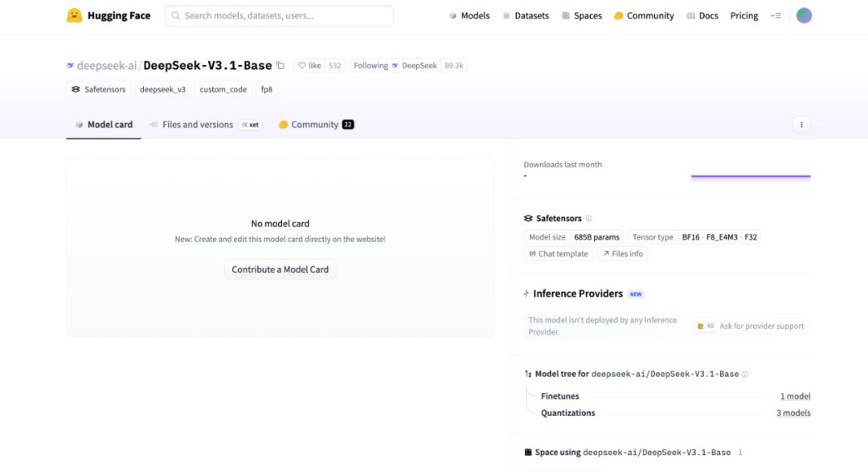Click the Model tree info icon
This screenshot has width=868, height=472.
(745, 375)
